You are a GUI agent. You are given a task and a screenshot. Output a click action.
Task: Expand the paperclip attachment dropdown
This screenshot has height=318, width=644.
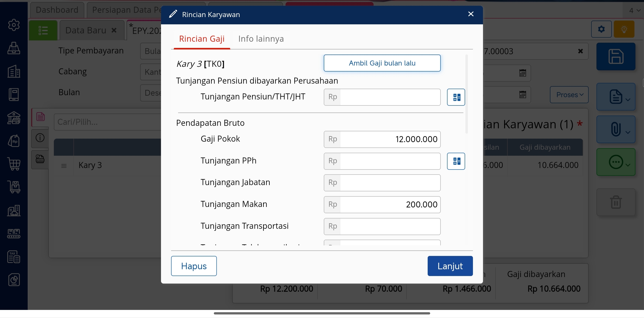(x=616, y=129)
